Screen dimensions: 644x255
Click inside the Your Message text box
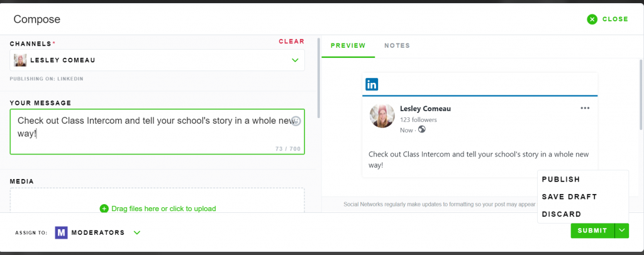pyautogui.click(x=157, y=132)
